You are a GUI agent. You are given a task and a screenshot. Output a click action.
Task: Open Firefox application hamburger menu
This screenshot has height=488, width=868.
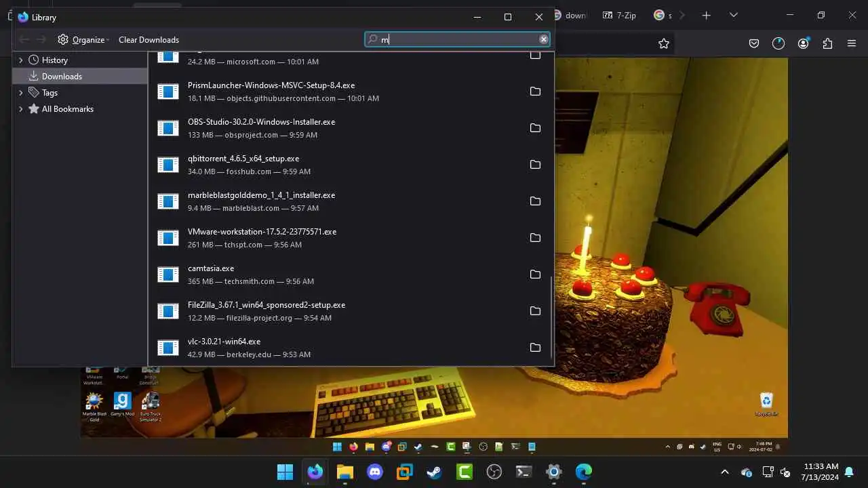852,43
